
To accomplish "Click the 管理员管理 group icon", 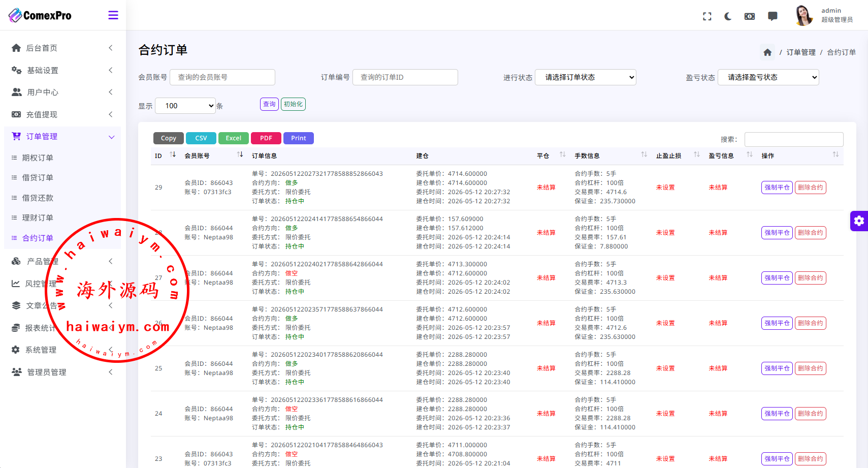I will click(x=17, y=372).
